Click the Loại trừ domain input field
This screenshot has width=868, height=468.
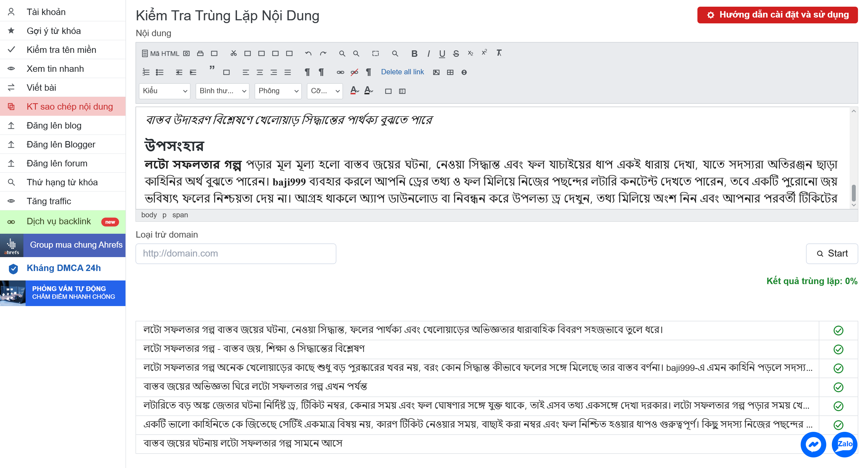(x=236, y=253)
